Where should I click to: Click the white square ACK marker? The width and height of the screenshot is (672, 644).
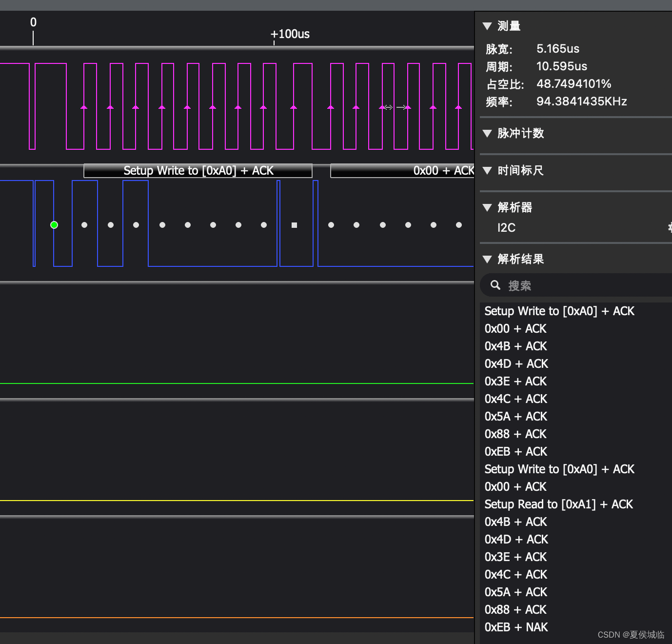click(x=294, y=225)
